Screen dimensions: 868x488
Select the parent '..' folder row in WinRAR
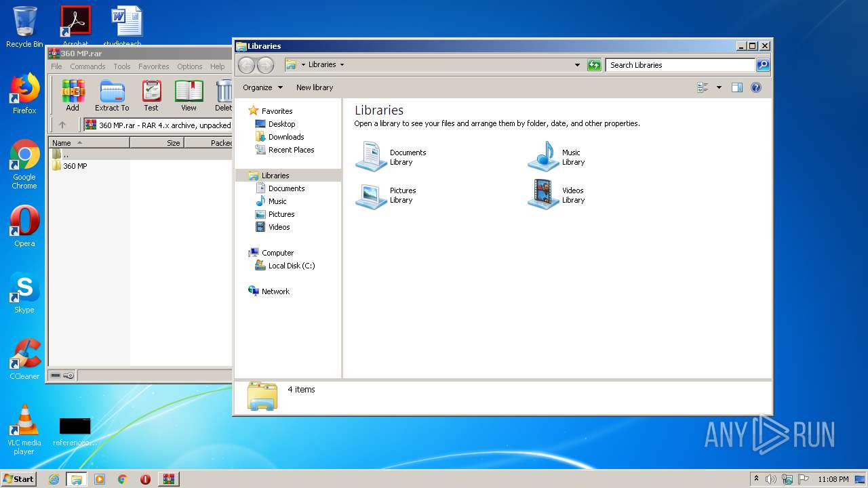[140, 155]
